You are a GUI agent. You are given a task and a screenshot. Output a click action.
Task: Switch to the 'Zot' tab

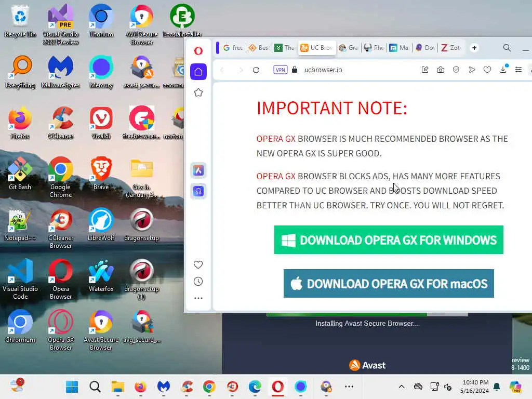click(450, 48)
